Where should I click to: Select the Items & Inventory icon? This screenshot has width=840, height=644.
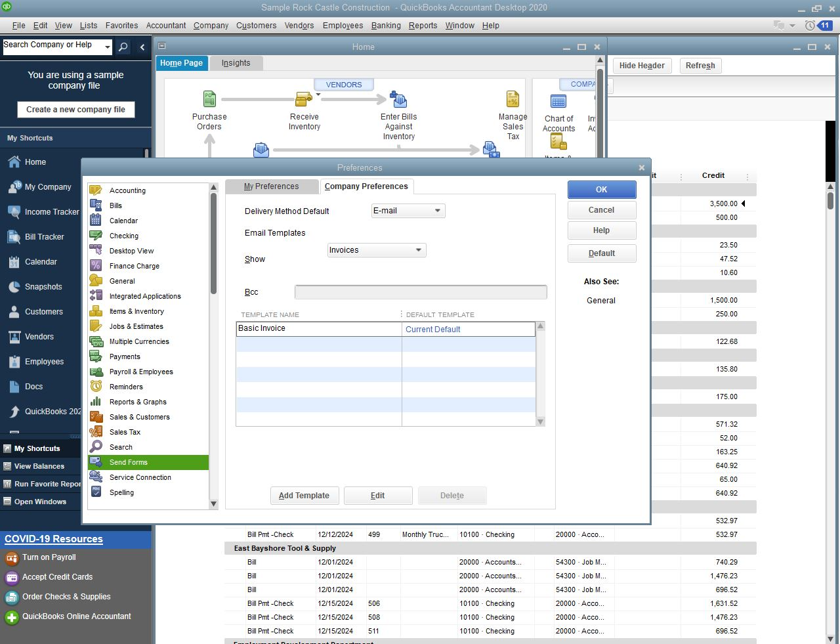tap(96, 311)
